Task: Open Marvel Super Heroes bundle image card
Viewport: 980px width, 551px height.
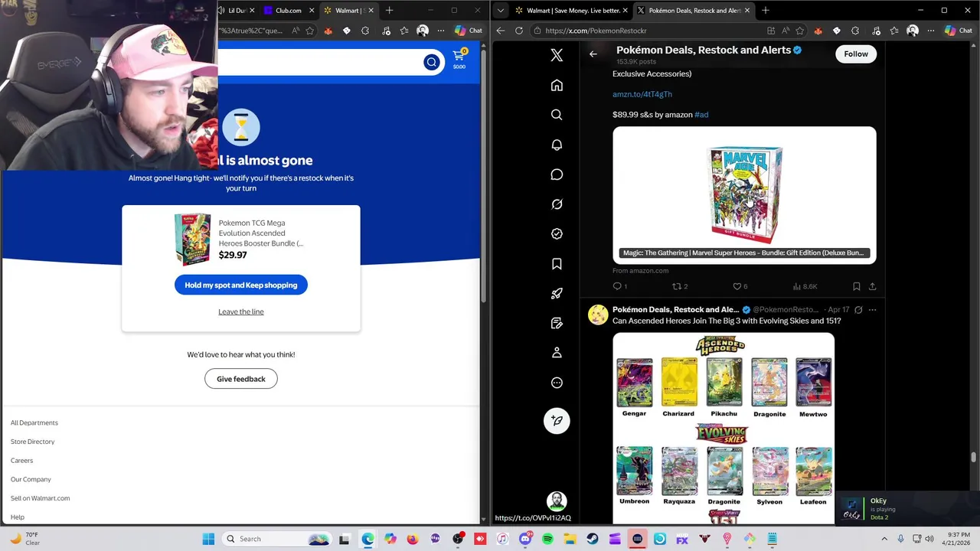Action: coord(744,195)
